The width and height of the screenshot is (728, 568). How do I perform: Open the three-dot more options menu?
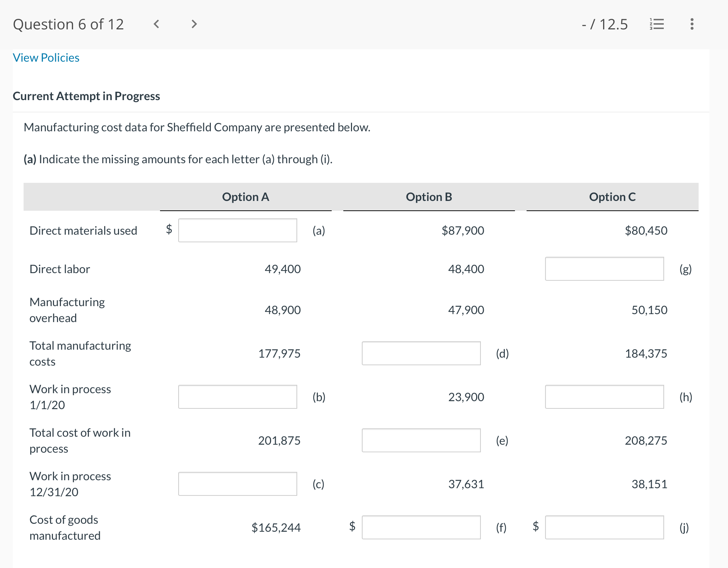pos(692,24)
